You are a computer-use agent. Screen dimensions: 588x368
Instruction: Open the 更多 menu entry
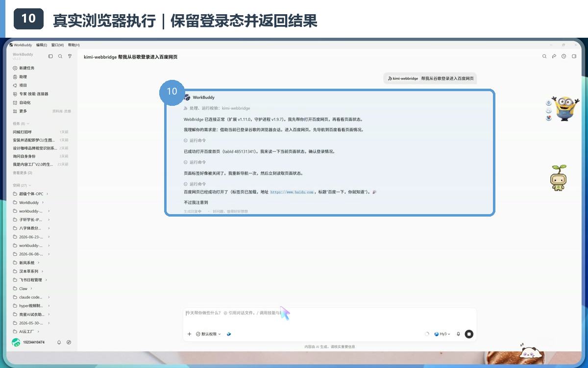[x=20, y=111]
